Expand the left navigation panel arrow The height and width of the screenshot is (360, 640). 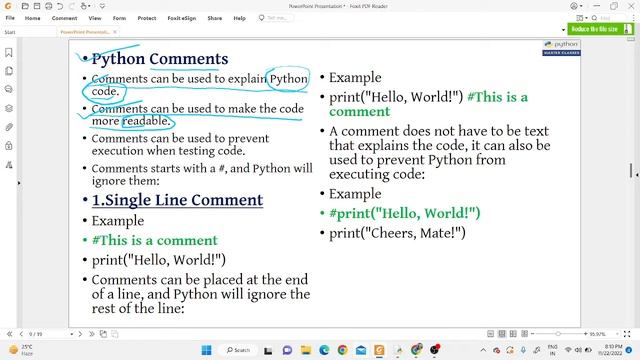coord(19,183)
